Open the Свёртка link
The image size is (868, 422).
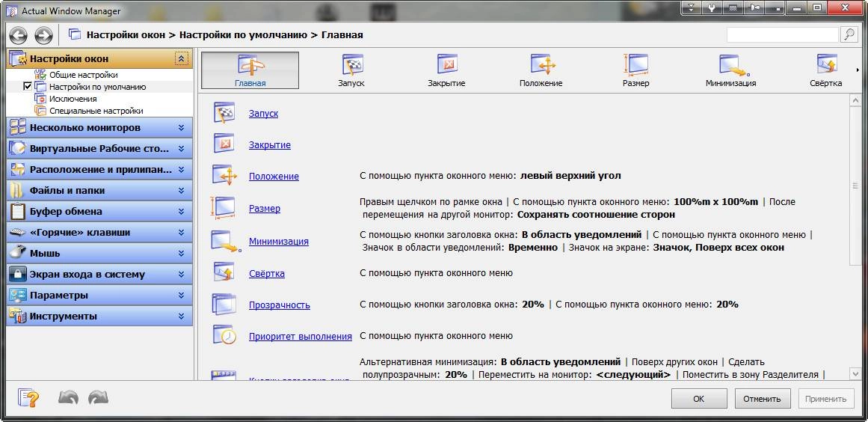(x=267, y=274)
